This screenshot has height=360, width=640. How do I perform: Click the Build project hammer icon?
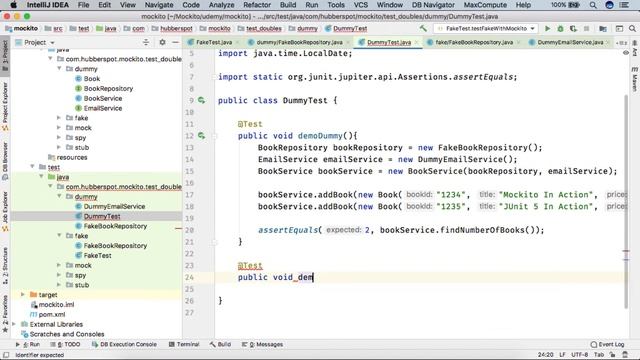click(x=423, y=29)
